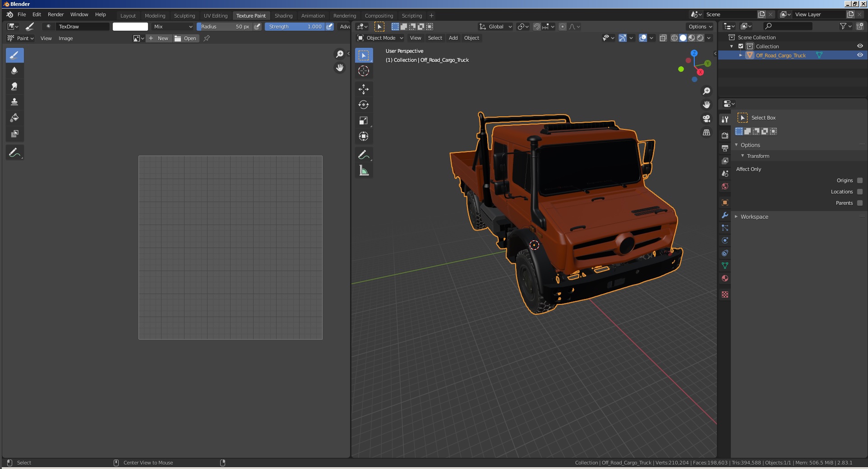This screenshot has height=469, width=868.
Task: Activate the 3D Cursor tool
Action: pos(364,71)
